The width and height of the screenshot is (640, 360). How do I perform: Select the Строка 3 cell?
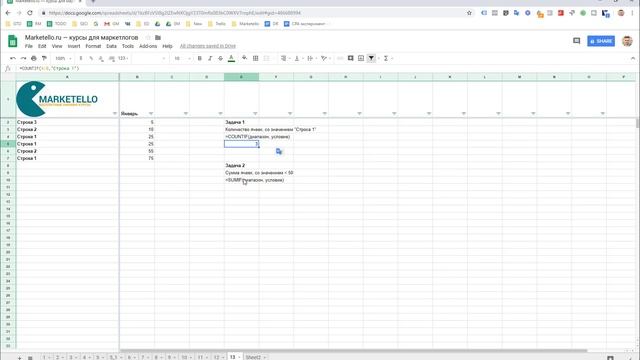[67, 122]
